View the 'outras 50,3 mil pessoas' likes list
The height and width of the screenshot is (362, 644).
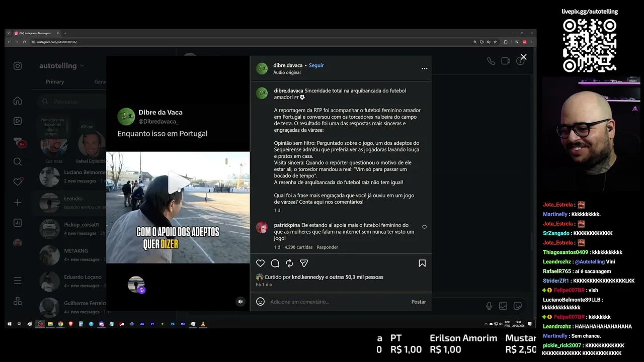[x=356, y=277]
